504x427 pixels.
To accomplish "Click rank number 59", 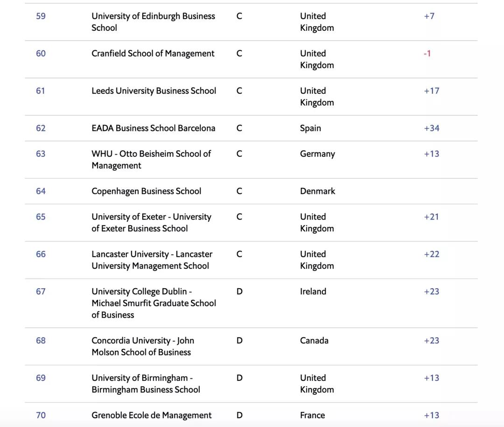I will point(41,16).
